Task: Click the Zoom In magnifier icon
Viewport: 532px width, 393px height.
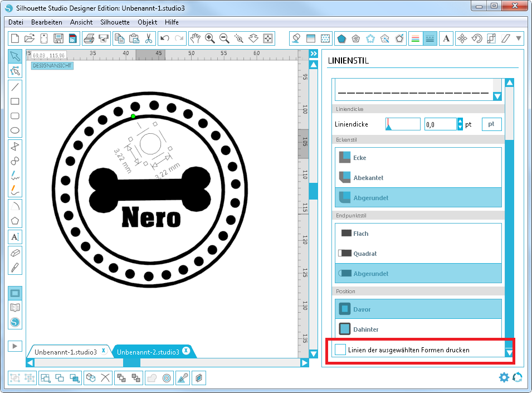Action: click(x=210, y=38)
